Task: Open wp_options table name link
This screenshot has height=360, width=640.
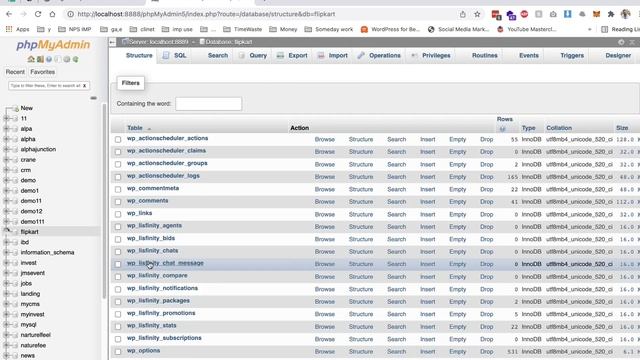Action: coord(143,351)
